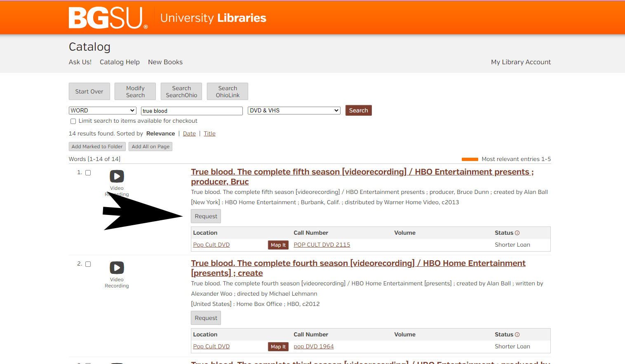Click Map It for POP CULT DVD 2115
This screenshot has height=364, width=625.
[278, 245]
